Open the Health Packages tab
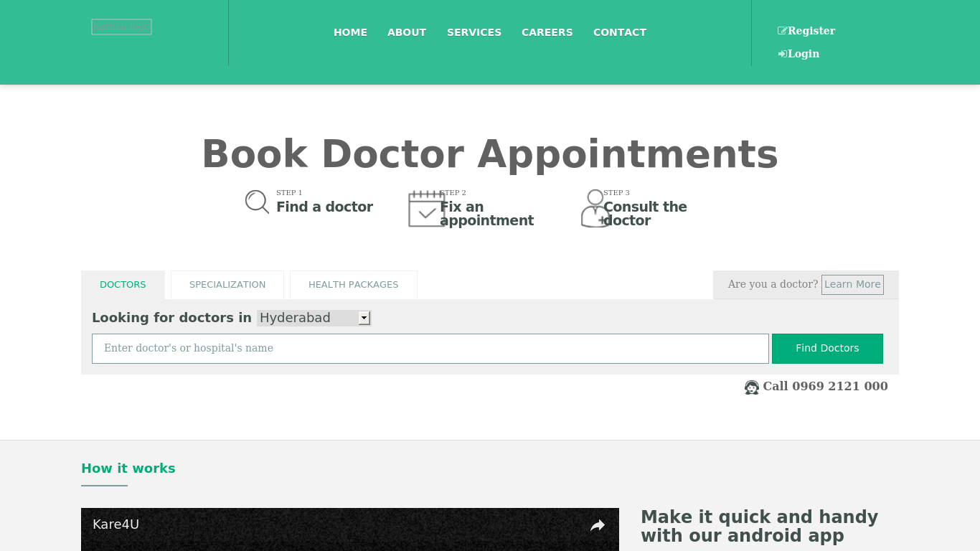Screen dimensions: 980x551 (x=354, y=285)
